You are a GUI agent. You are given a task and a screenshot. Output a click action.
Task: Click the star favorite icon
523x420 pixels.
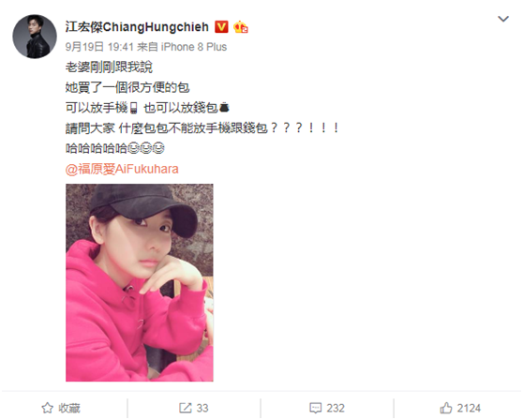point(48,408)
